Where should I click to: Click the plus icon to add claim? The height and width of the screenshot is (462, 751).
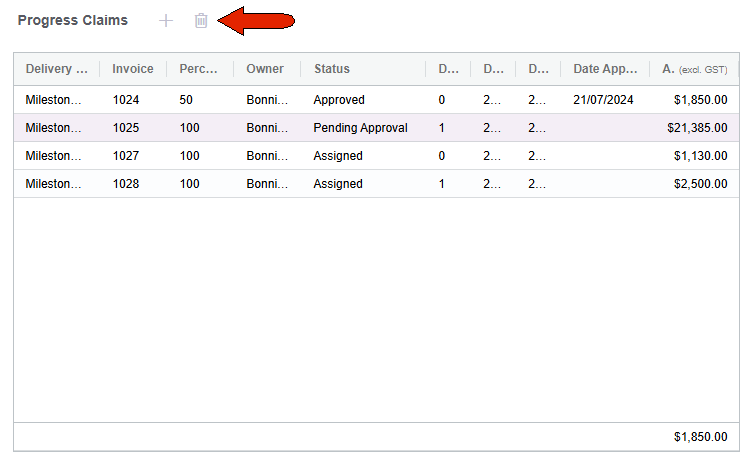tap(166, 21)
